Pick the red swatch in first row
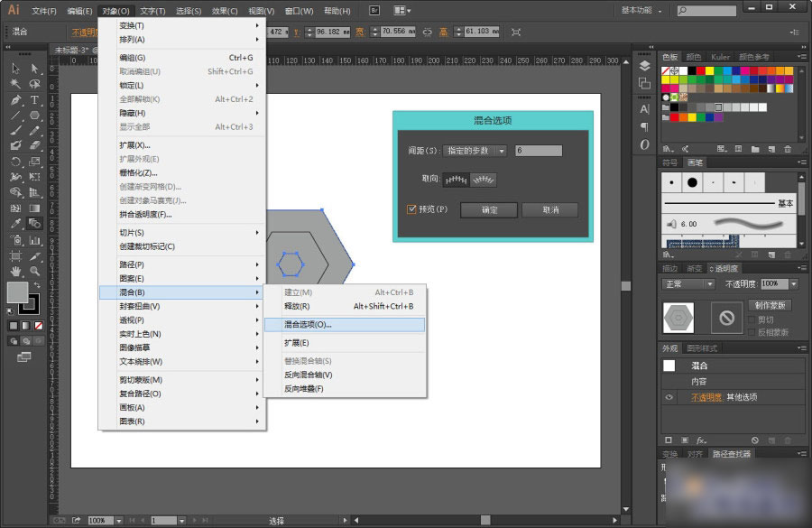Viewport: 812px width, 528px height. [x=701, y=71]
